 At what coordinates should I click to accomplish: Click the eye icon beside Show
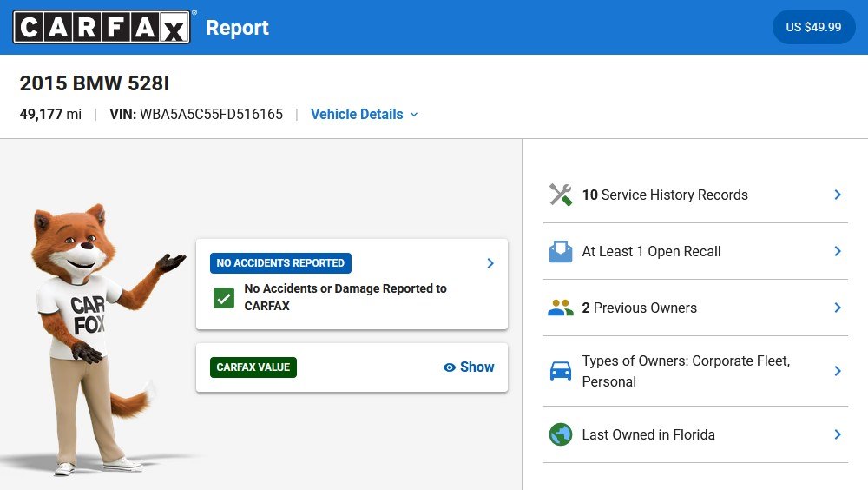(x=450, y=367)
